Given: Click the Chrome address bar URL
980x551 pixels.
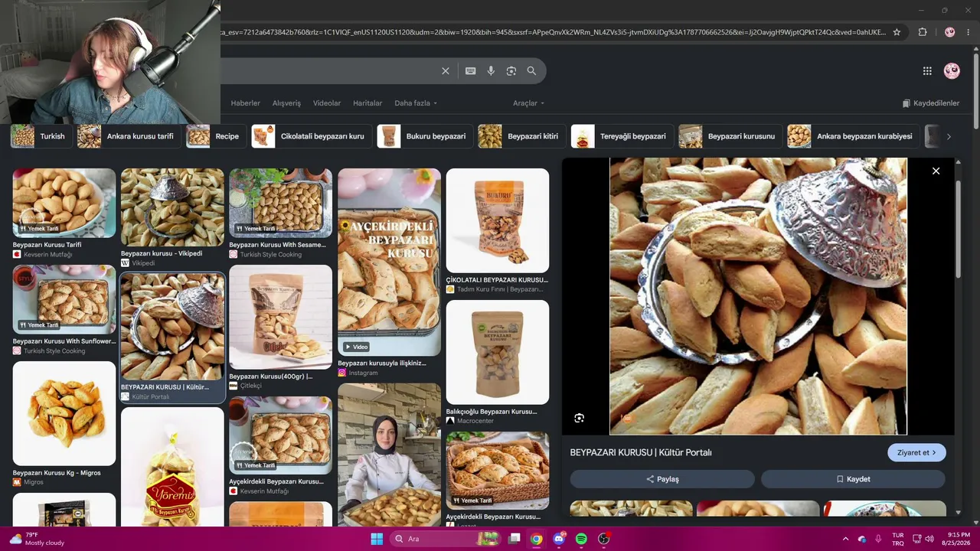Looking at the screenshot, I should 553,32.
